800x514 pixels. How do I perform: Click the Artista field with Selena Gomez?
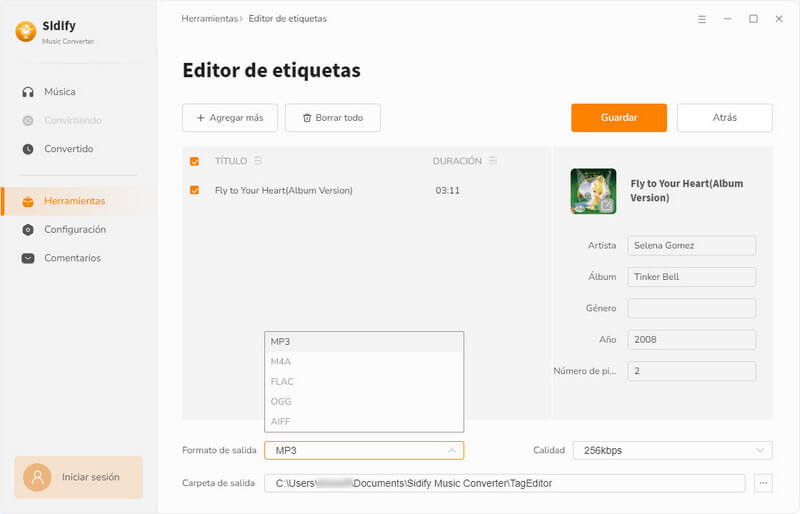pos(691,246)
